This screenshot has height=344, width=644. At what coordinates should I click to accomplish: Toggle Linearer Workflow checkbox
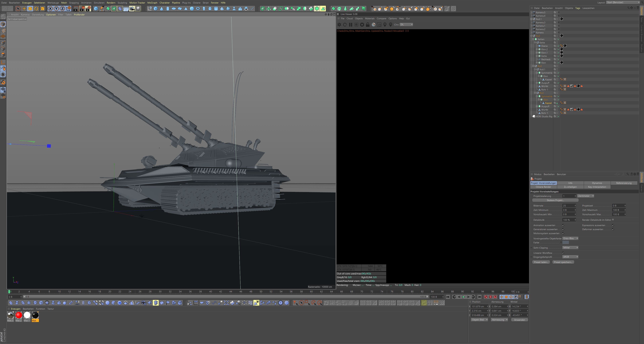point(563,253)
